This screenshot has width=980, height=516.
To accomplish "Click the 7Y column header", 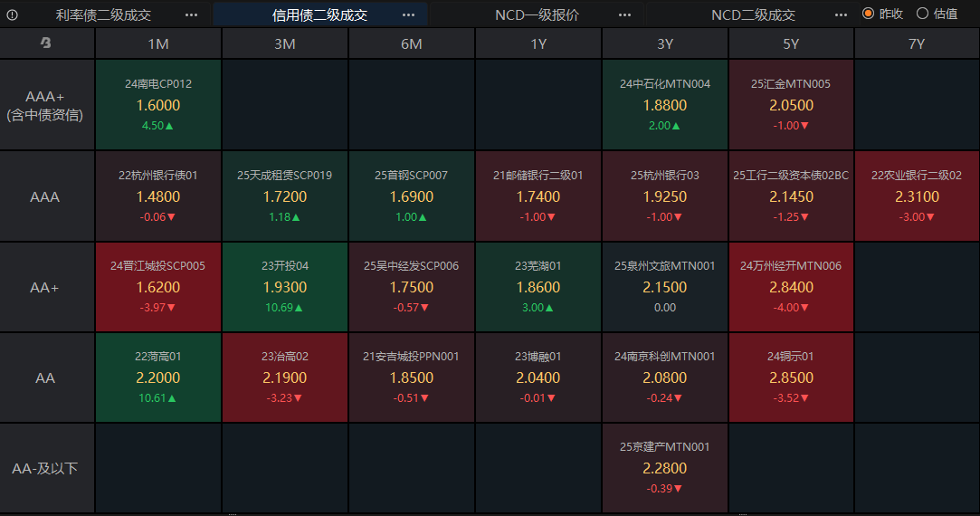I will tap(917, 43).
